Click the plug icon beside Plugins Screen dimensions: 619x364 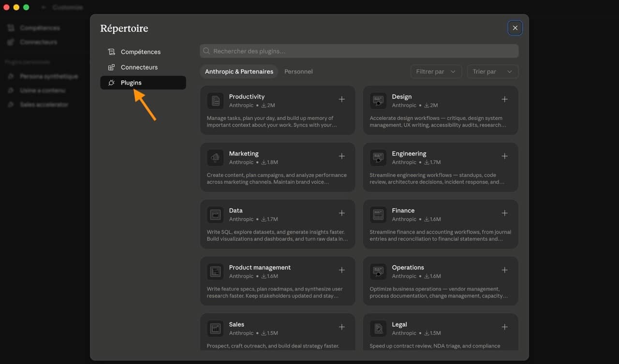tap(111, 83)
